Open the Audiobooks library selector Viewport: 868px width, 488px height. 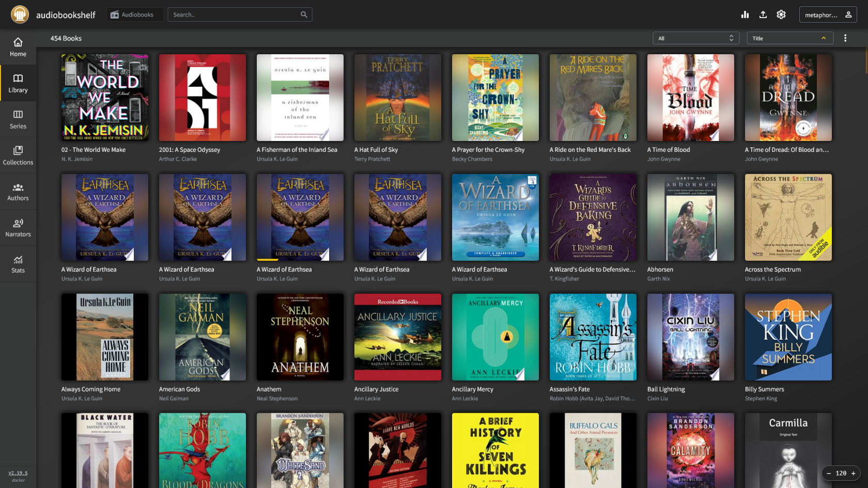pos(135,14)
